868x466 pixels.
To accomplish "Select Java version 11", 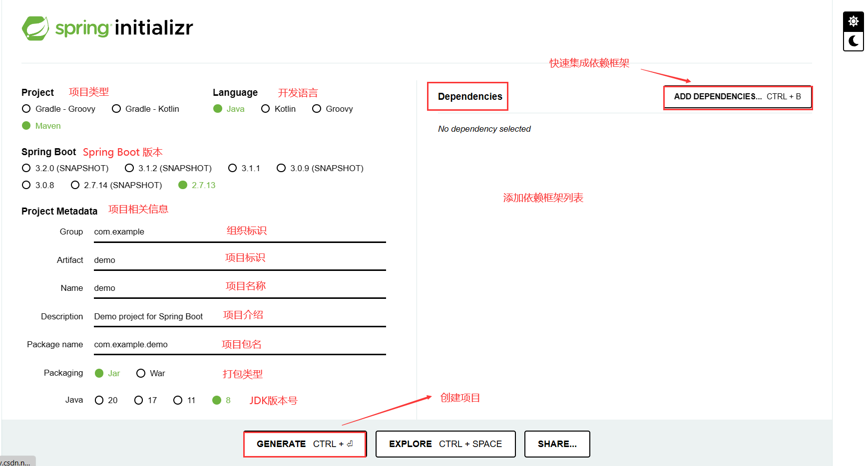I will 184,400.
